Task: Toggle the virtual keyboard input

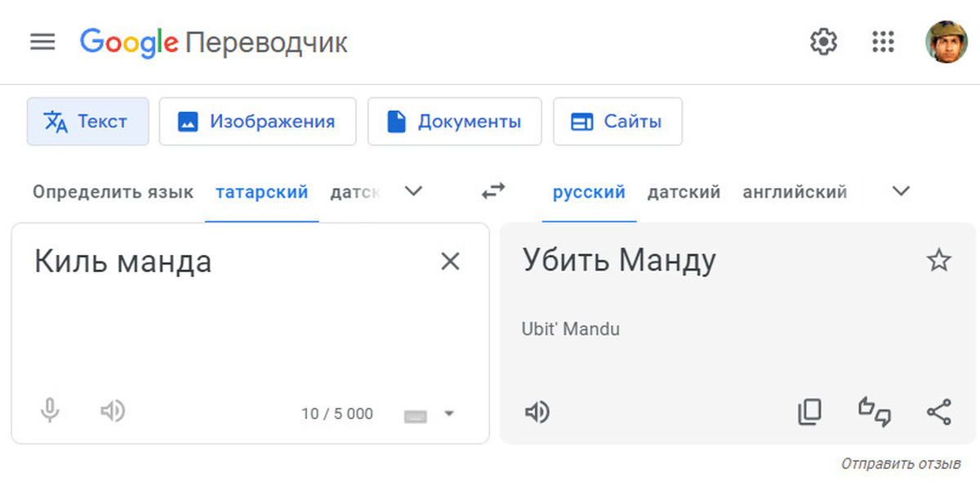Action: [x=416, y=415]
